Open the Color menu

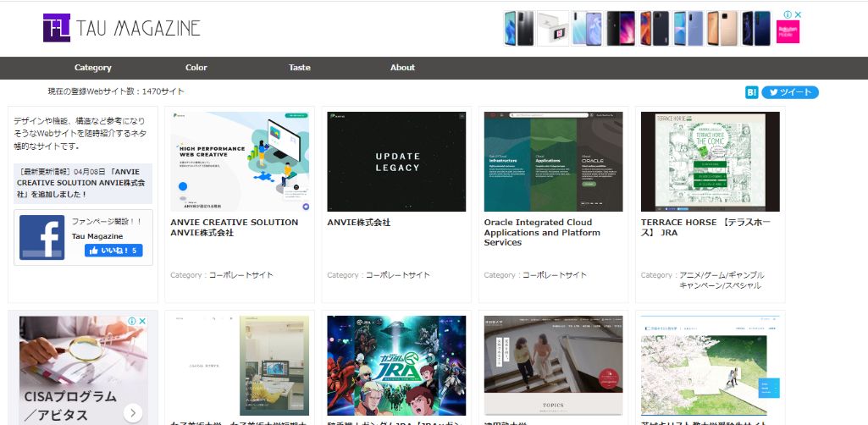196,68
